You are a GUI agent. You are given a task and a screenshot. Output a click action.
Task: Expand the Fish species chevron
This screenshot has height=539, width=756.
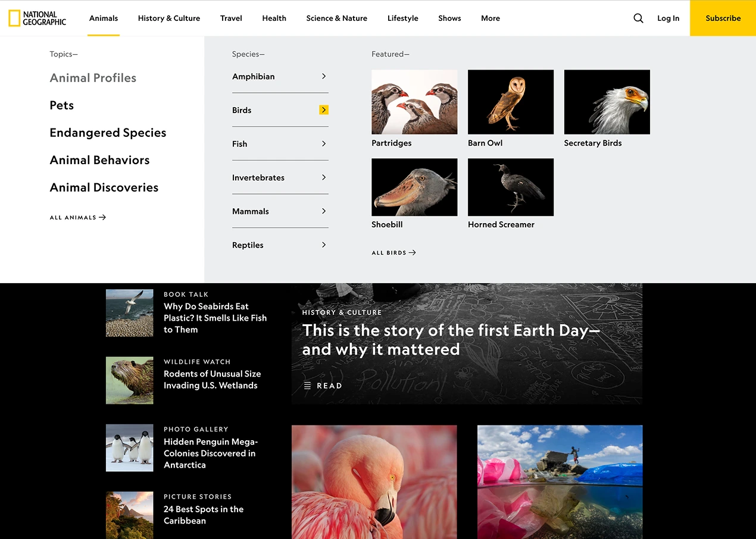point(324,143)
